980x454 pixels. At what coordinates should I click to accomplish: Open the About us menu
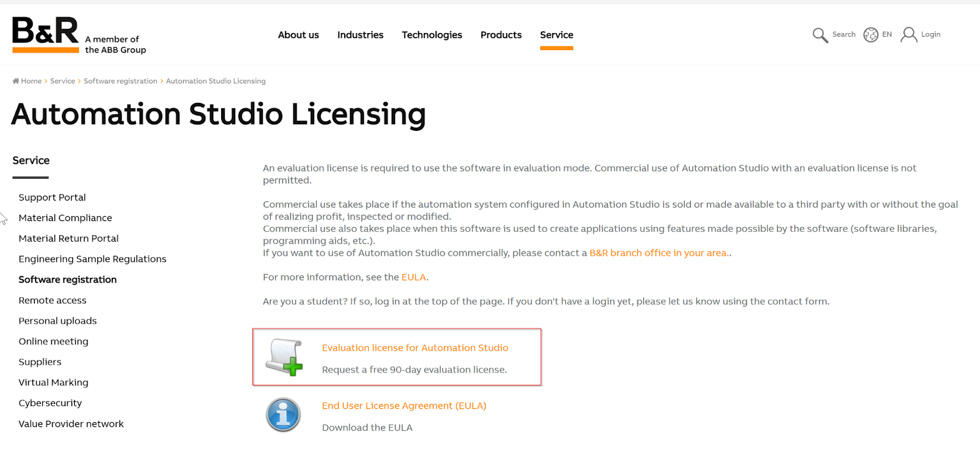(x=298, y=35)
